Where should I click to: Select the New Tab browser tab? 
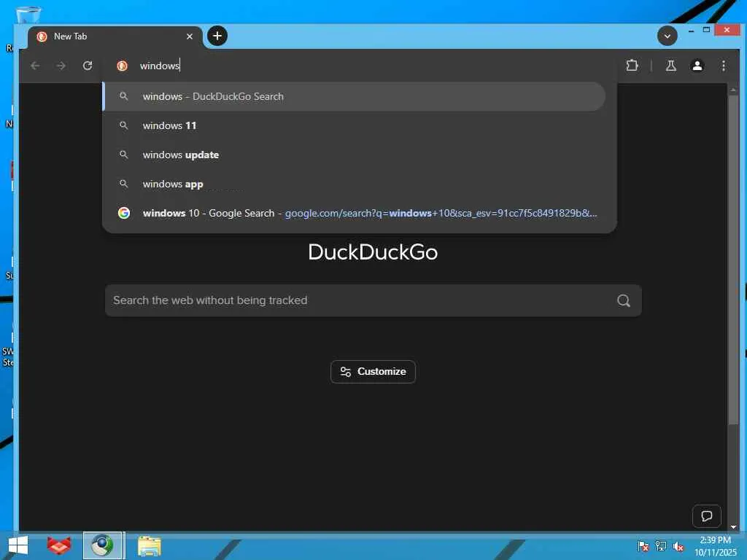[x=115, y=36]
